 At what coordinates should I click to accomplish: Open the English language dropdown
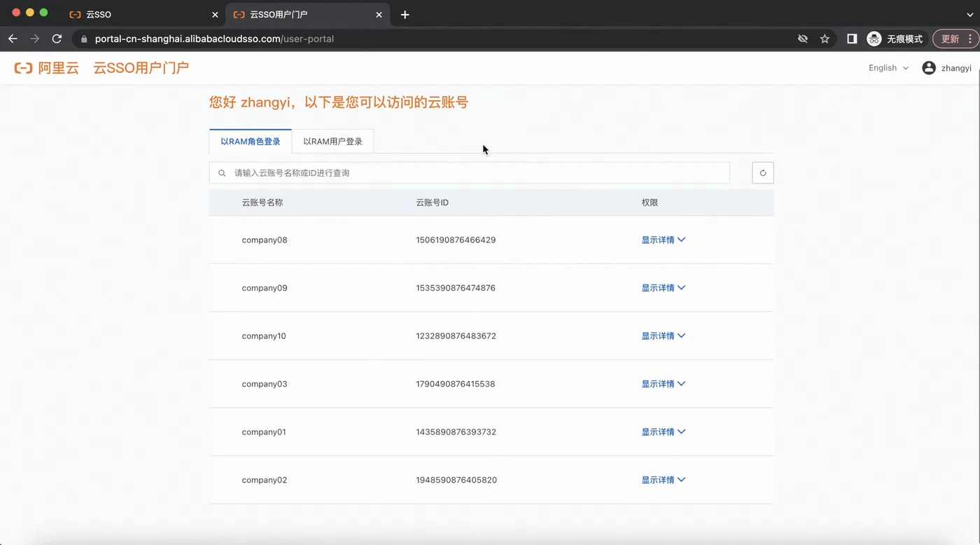888,68
